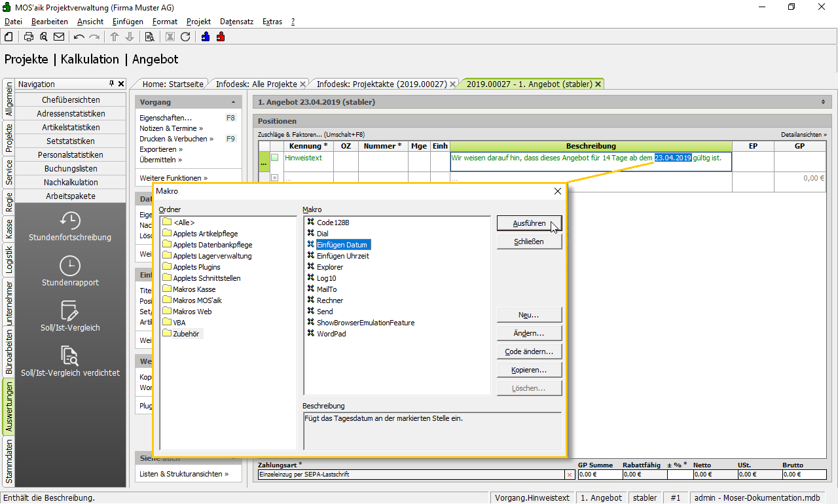Click the red puzzle piece icon
Image resolution: width=838 pixels, height=504 pixels.
220,37
